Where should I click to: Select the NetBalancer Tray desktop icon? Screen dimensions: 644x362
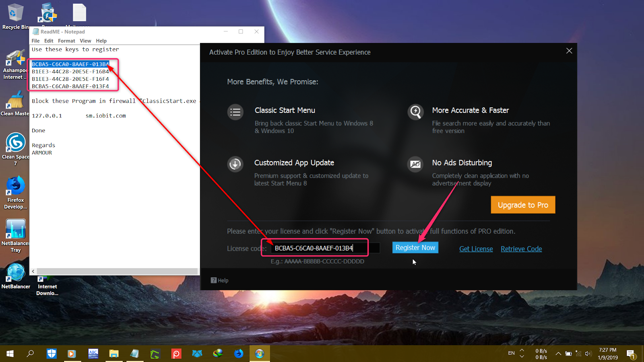15,236
